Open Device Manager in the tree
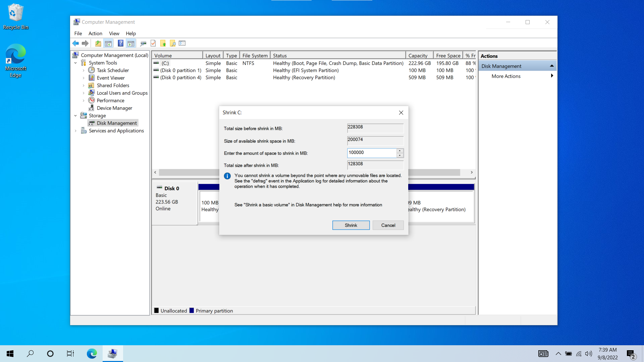The height and width of the screenshot is (362, 644). [114, 108]
